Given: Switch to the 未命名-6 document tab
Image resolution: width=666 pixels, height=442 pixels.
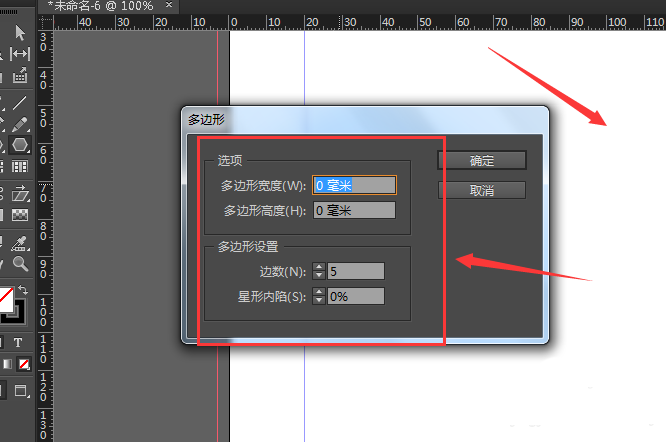Looking at the screenshot, I should click(100, 6).
